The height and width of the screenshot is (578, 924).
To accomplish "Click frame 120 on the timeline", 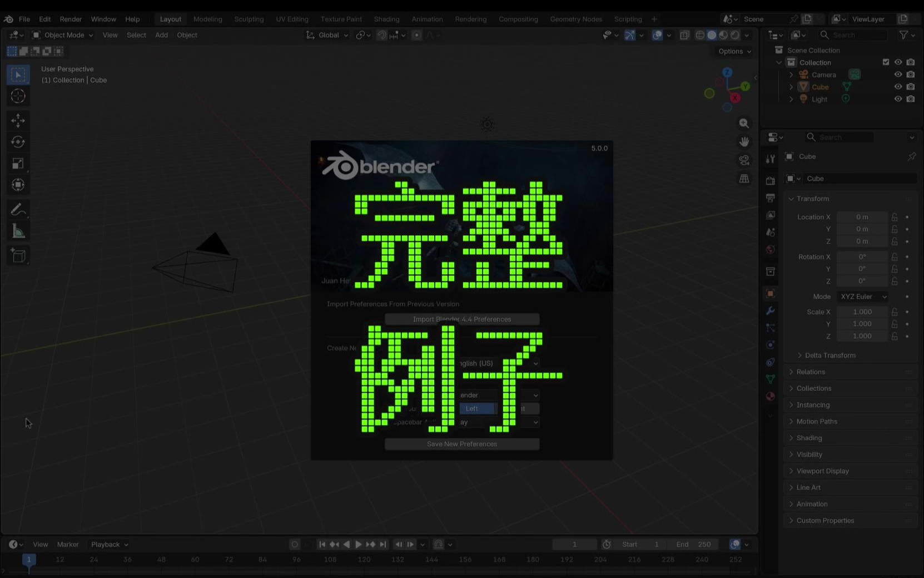I will click(x=364, y=560).
